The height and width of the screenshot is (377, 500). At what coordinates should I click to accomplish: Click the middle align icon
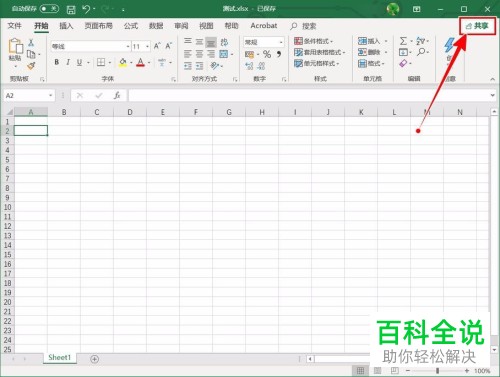[x=199, y=41]
